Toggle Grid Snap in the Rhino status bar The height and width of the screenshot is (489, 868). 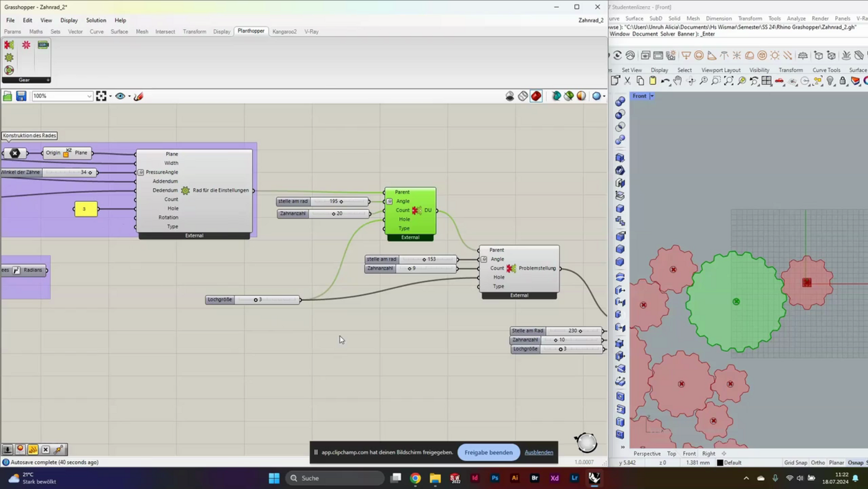pyautogui.click(x=795, y=462)
